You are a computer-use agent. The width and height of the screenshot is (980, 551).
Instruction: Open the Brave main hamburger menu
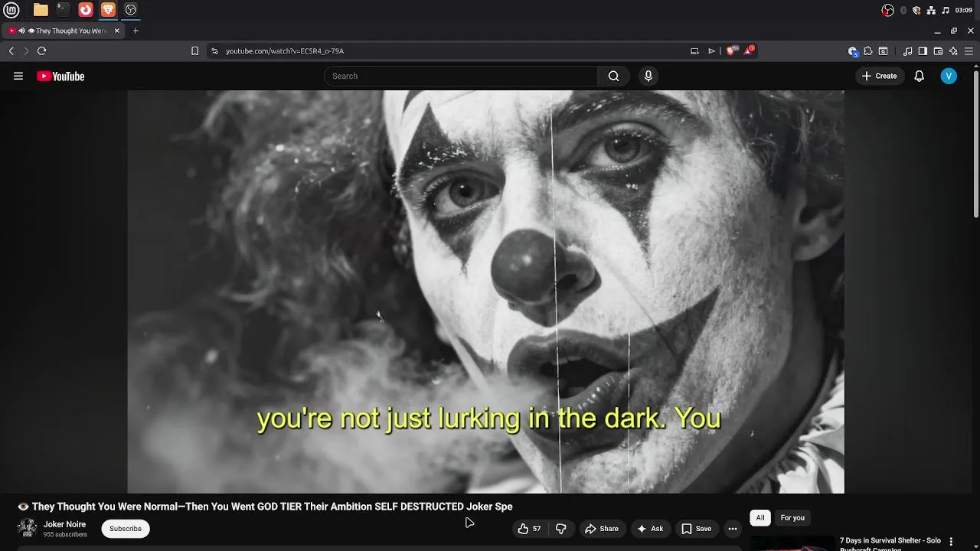click(x=969, y=51)
